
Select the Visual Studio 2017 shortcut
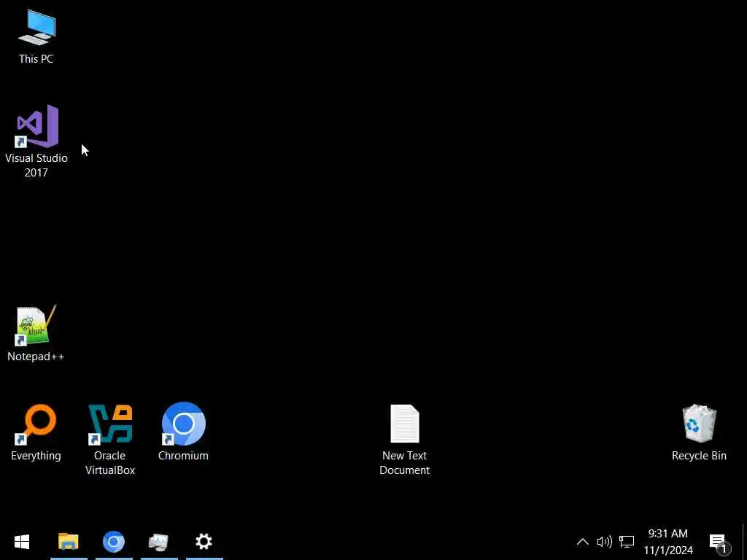click(x=36, y=141)
